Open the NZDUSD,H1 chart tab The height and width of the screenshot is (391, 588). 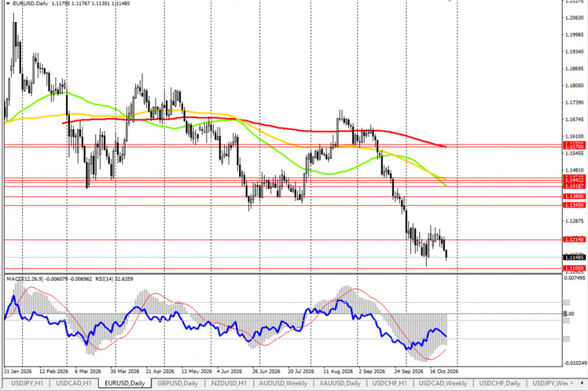tap(229, 383)
